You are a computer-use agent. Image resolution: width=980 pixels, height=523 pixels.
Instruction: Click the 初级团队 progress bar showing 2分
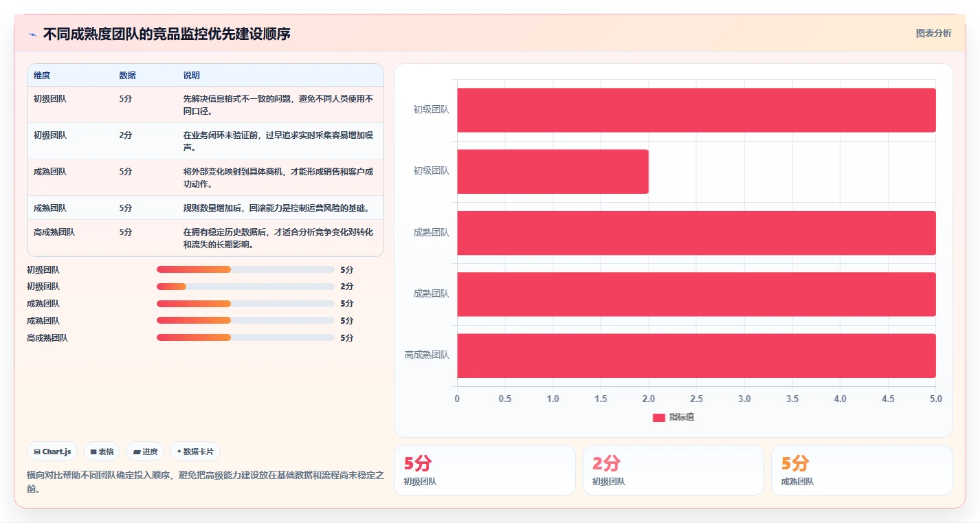tap(245, 287)
